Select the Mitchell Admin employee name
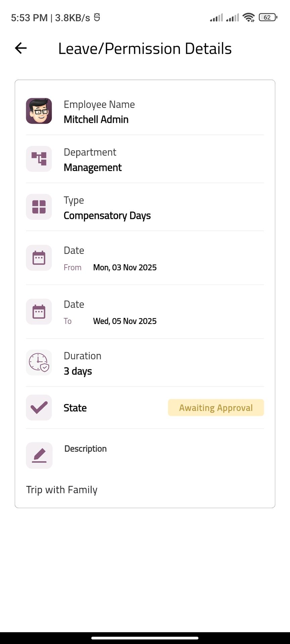The image size is (290, 644). pos(96,119)
